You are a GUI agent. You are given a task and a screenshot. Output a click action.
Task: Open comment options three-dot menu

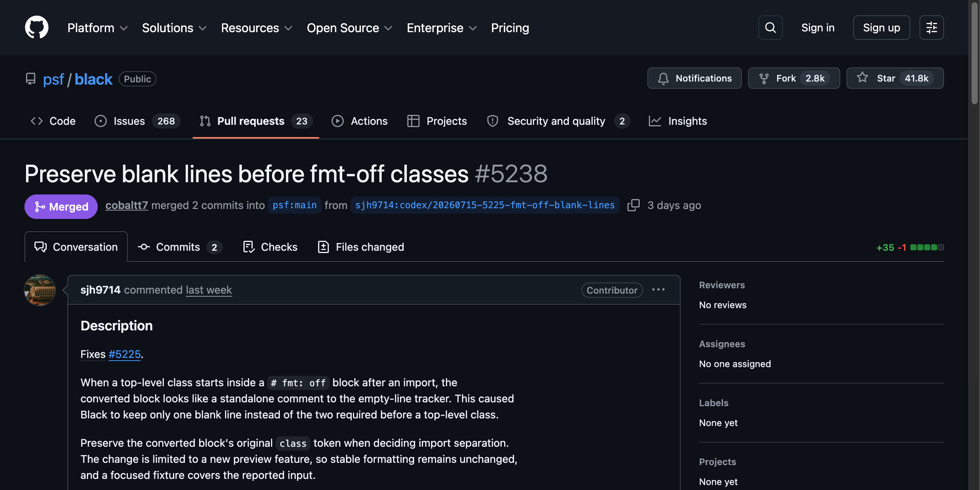[658, 290]
